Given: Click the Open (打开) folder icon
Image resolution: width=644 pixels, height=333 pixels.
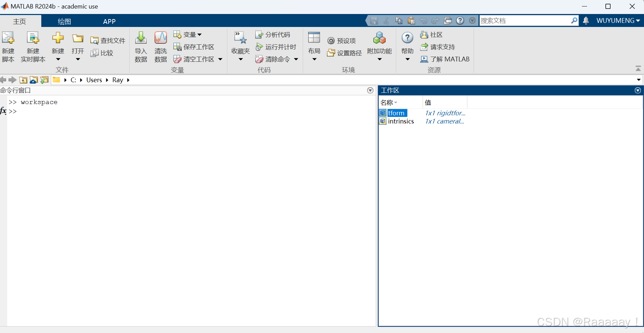Looking at the screenshot, I should (x=78, y=38).
